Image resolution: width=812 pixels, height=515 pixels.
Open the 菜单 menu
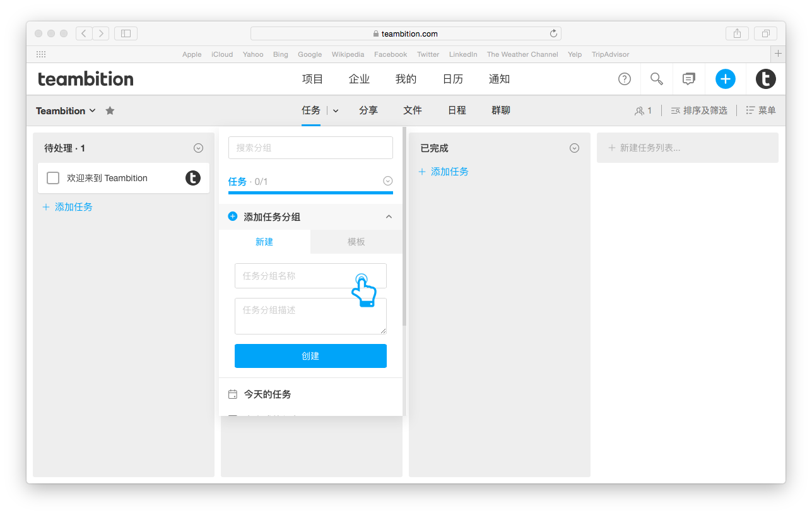pos(761,110)
